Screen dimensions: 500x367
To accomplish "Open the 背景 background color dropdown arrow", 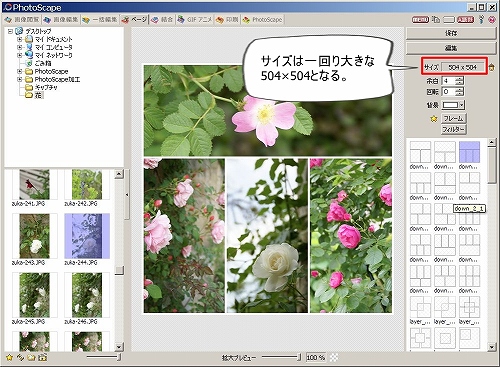I will pos(461,105).
